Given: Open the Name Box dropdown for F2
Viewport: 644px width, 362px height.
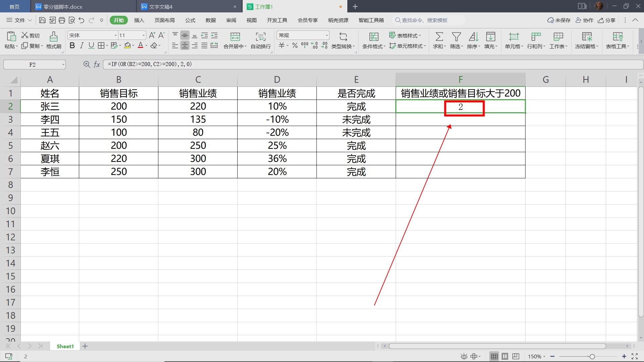Looking at the screenshot, I should (63, 65).
